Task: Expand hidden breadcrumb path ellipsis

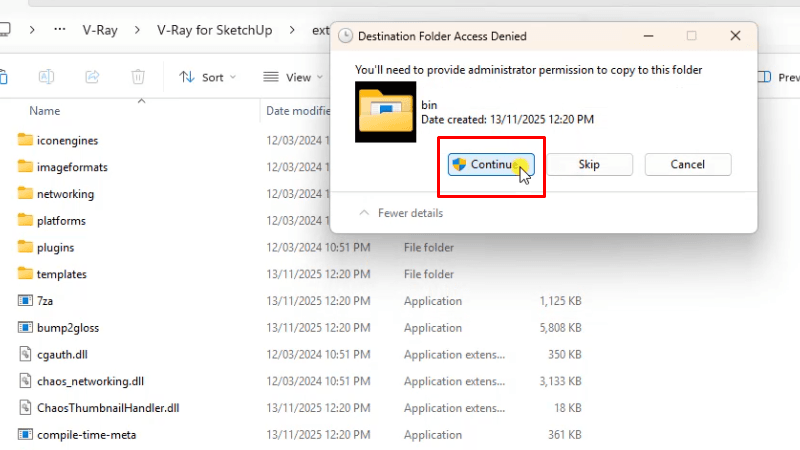Action: click(x=61, y=30)
